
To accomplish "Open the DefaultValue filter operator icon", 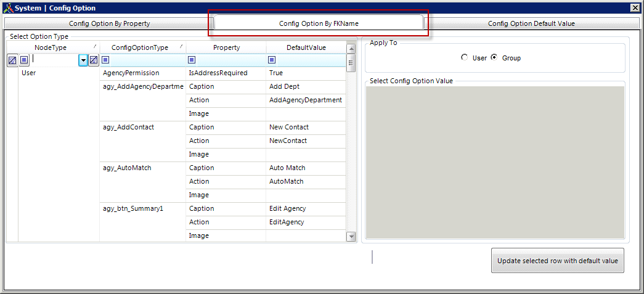I will point(272,60).
